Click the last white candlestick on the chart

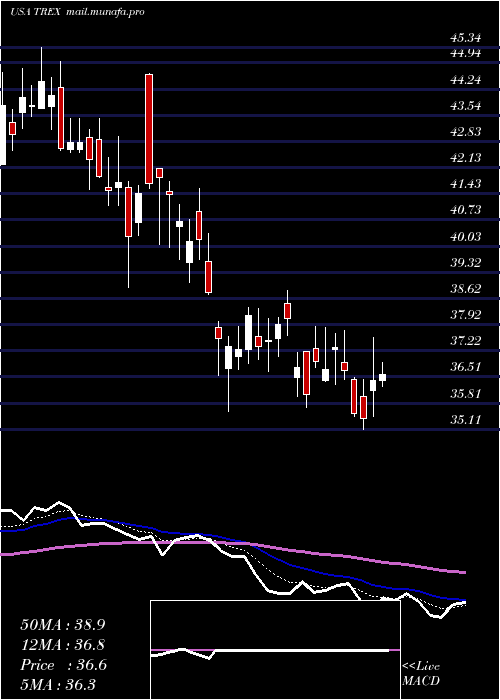(x=382, y=377)
